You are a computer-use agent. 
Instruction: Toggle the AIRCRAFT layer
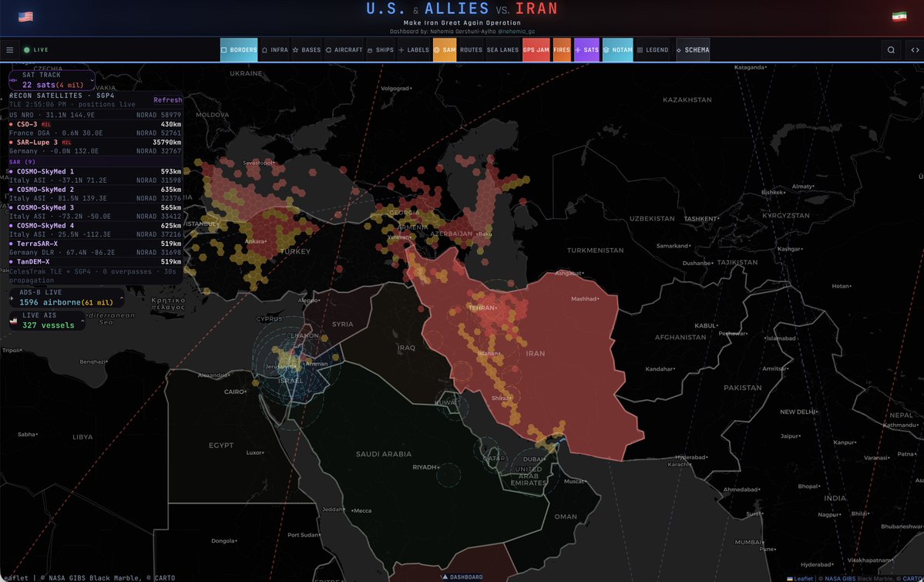click(344, 50)
